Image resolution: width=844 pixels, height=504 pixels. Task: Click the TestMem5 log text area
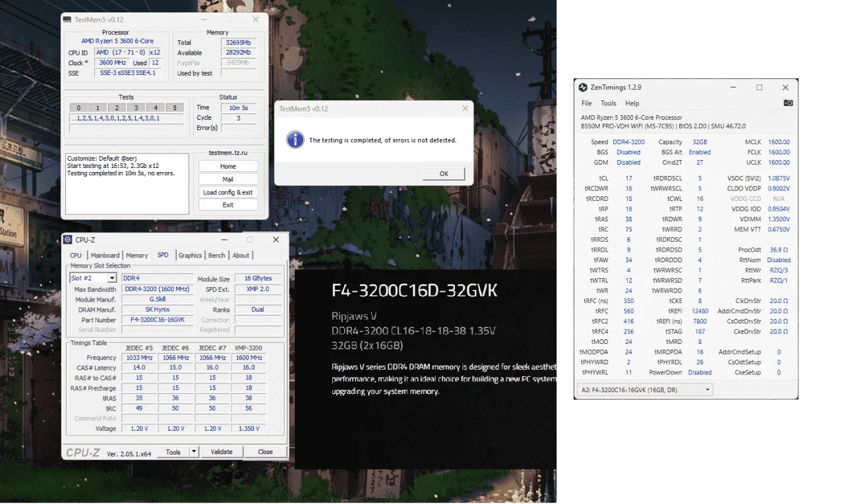click(x=128, y=184)
